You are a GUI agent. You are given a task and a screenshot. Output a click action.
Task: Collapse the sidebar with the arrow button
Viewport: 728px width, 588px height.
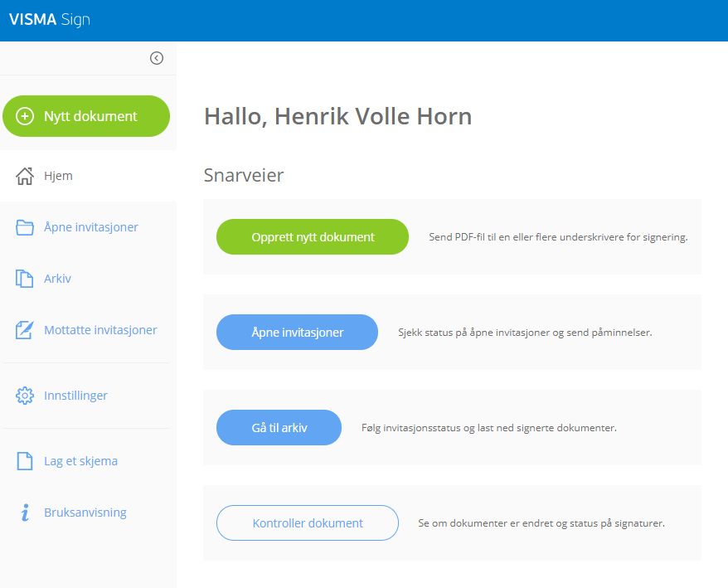pyautogui.click(x=157, y=58)
